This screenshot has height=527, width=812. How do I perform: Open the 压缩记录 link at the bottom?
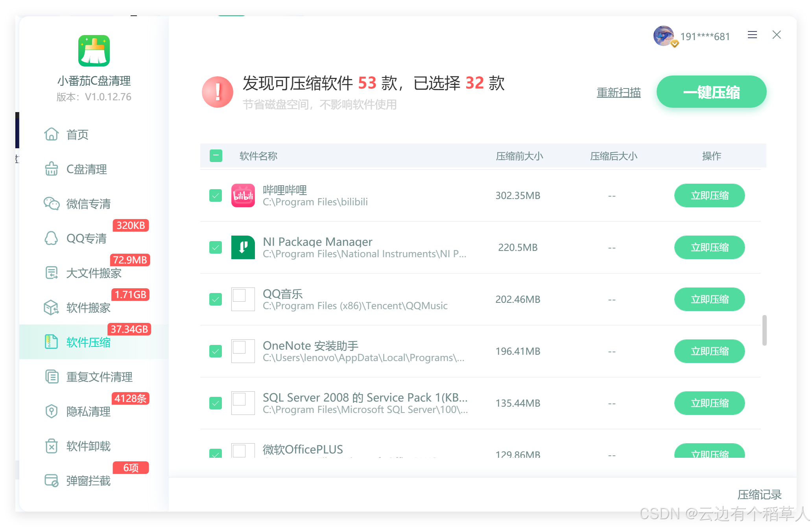click(x=759, y=494)
